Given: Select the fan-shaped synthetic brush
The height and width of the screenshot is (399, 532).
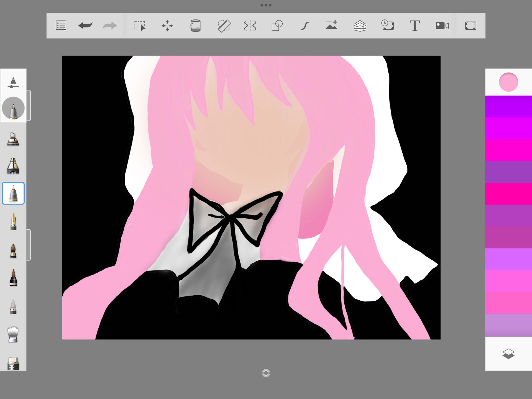Looking at the screenshot, I should coord(13,334).
